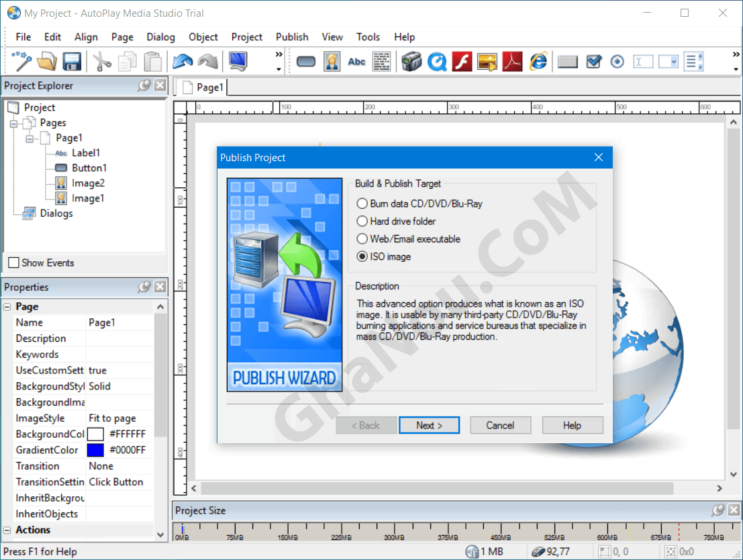The image size is (743, 560).
Task: Click Next in Publish Project dialog
Action: pyautogui.click(x=430, y=425)
